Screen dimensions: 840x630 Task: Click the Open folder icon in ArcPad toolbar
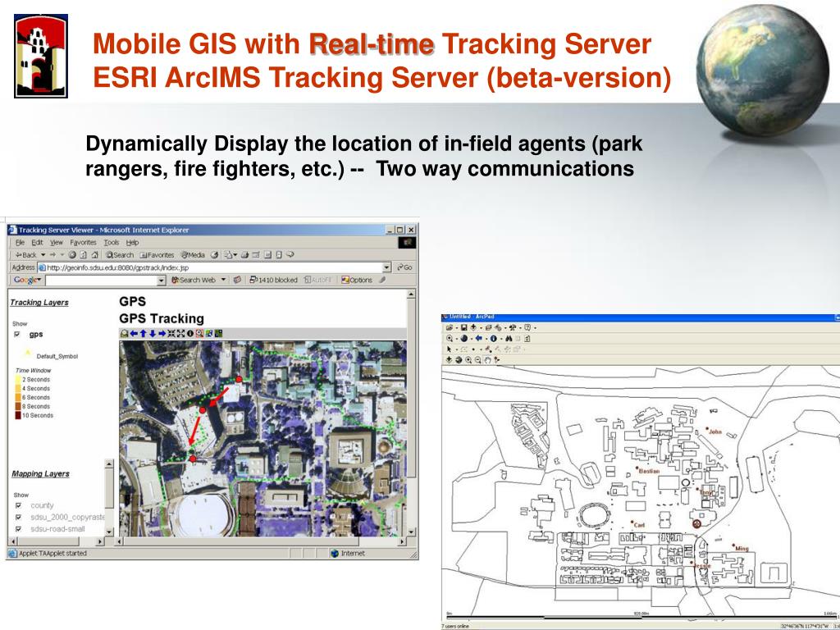[450, 327]
